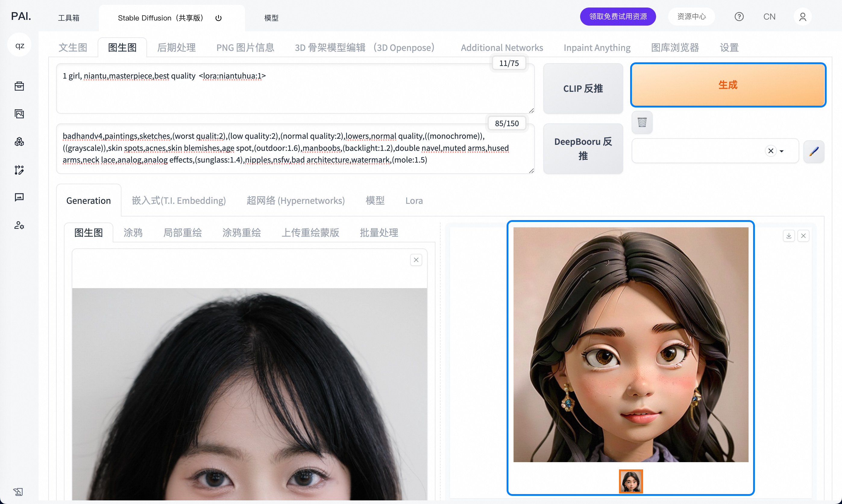Open the image gallery sidebar icon
Screen dimensions: 842x504
coord(19,114)
